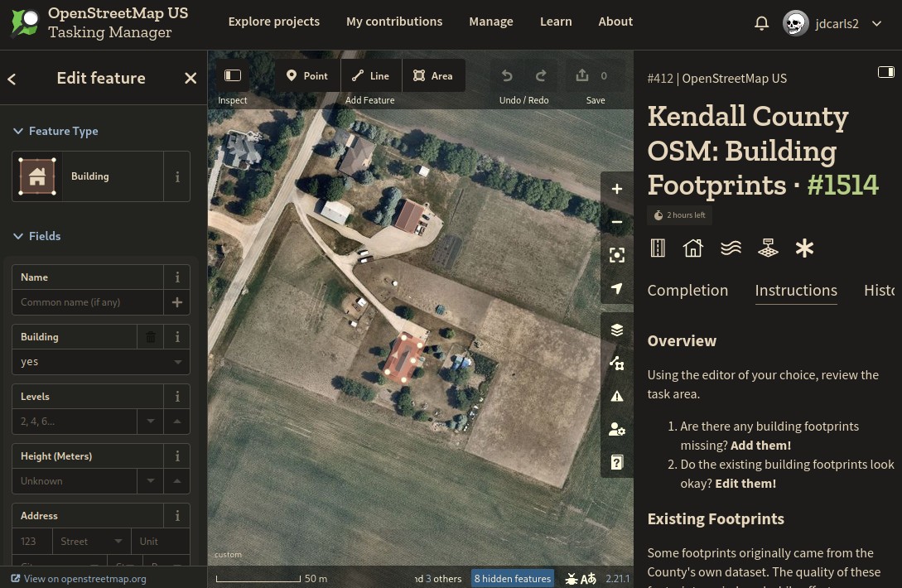Open the Explore projects menu

[x=273, y=22]
